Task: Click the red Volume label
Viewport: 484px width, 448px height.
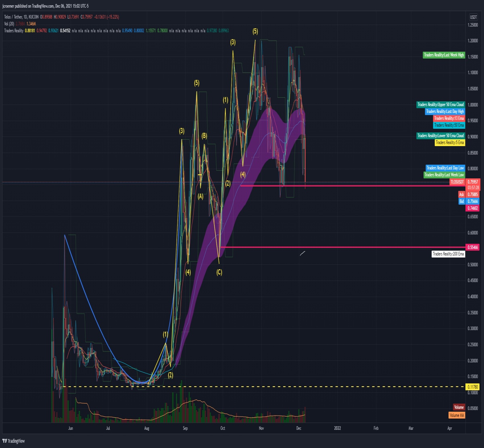Action: [459, 408]
